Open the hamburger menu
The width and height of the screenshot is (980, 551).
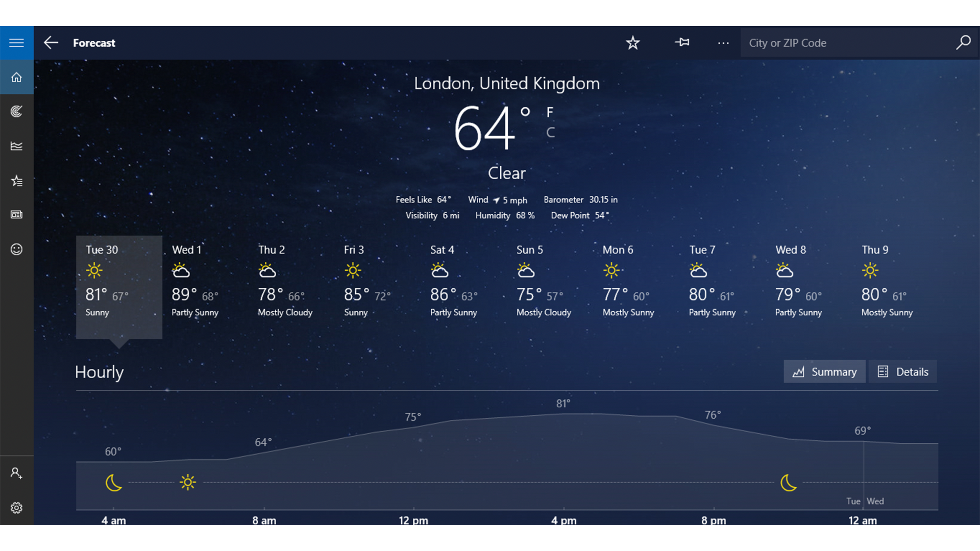[16, 42]
